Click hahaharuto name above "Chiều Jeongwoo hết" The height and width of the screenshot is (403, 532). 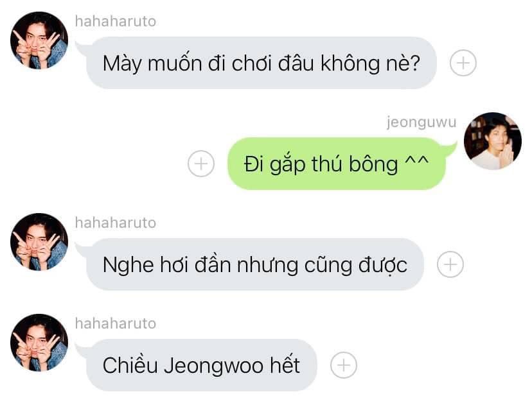point(116,323)
